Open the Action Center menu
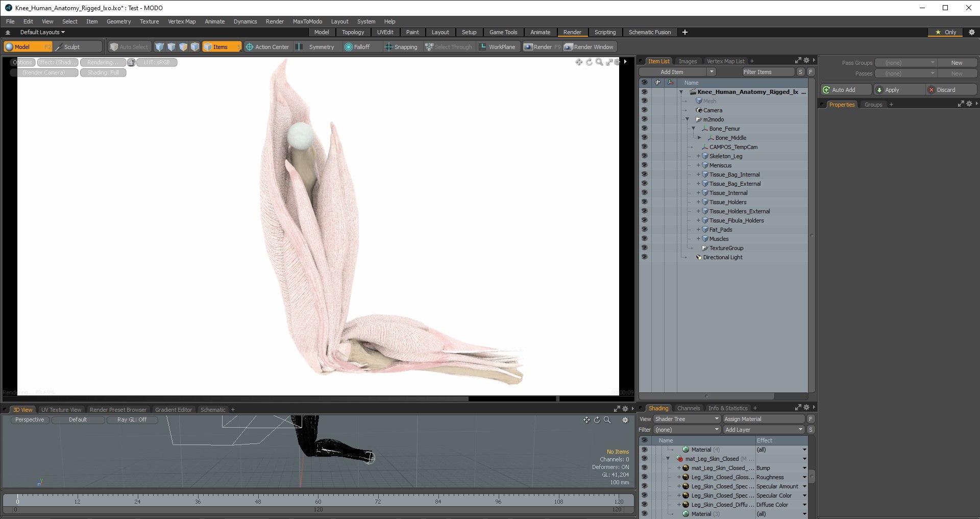 coord(267,47)
